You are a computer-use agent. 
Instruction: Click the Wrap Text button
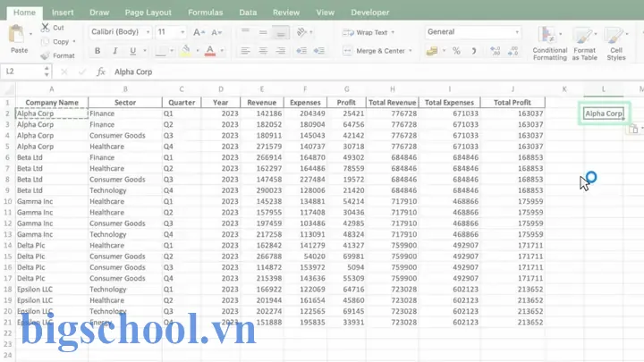pos(366,32)
